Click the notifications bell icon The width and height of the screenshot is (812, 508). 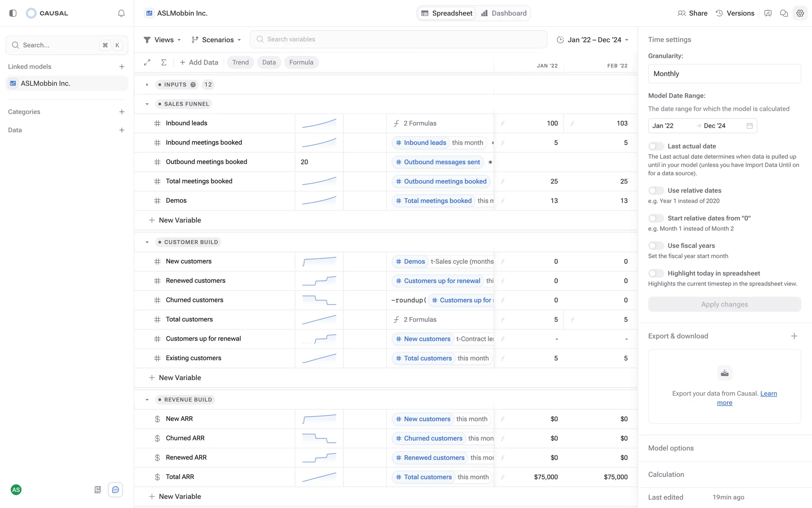click(x=121, y=13)
